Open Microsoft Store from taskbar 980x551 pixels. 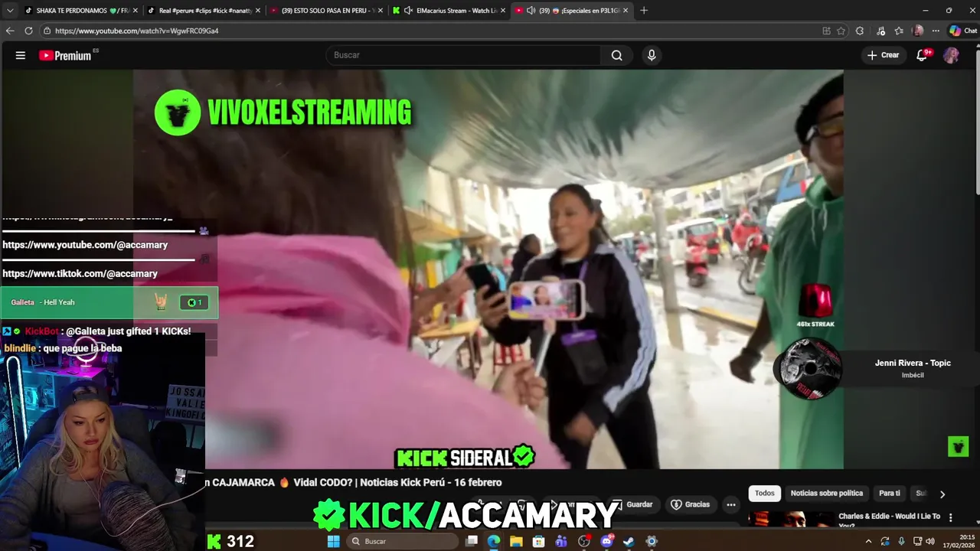pyautogui.click(x=539, y=541)
